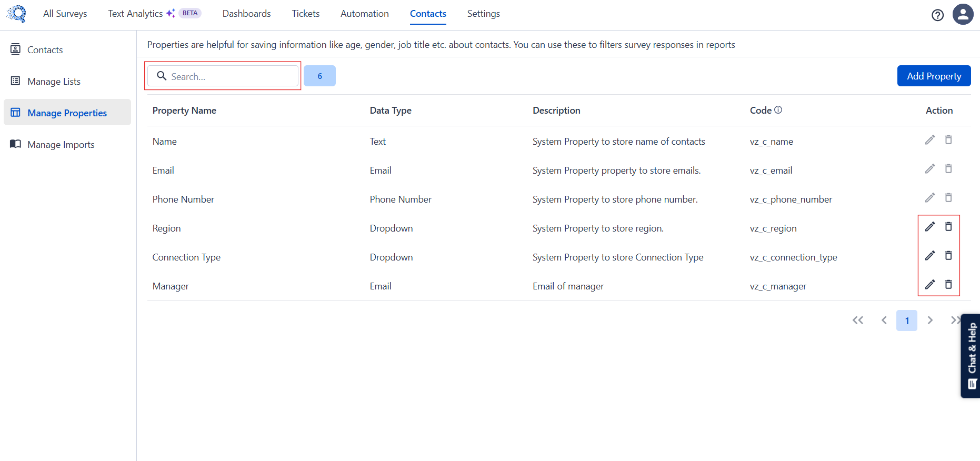The height and width of the screenshot is (461, 980).
Task: Delete the Connection Type property
Action: click(x=948, y=256)
